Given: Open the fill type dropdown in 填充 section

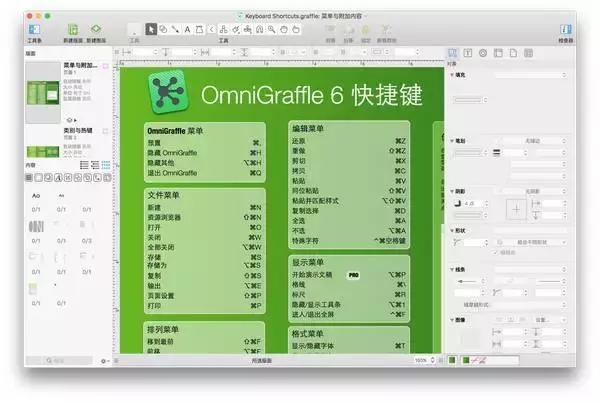Looking at the screenshot, I should click(531, 75).
